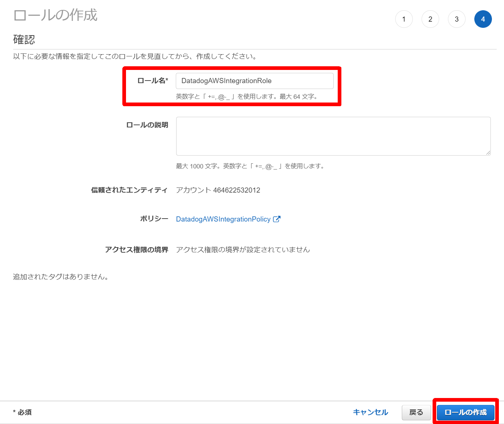The image size is (504, 424).
Task: Click into the ロールの説明 text area
Action: (x=333, y=136)
